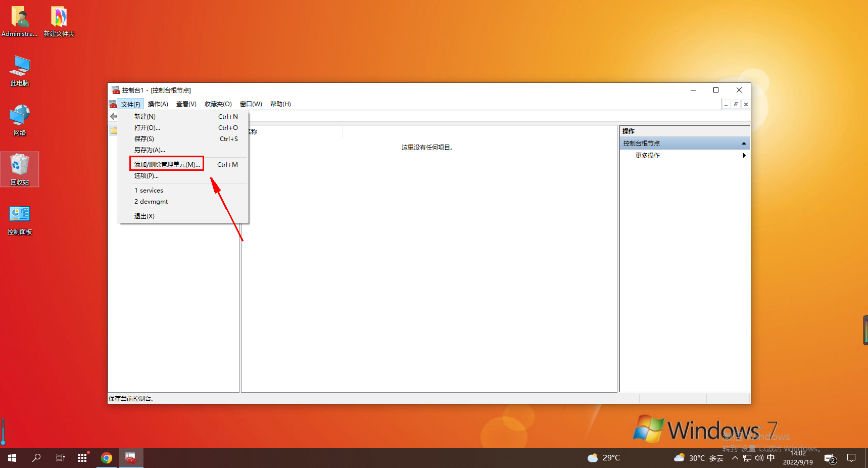Open the recent file 1 services
This screenshot has height=468, width=868.
pyautogui.click(x=183, y=191)
